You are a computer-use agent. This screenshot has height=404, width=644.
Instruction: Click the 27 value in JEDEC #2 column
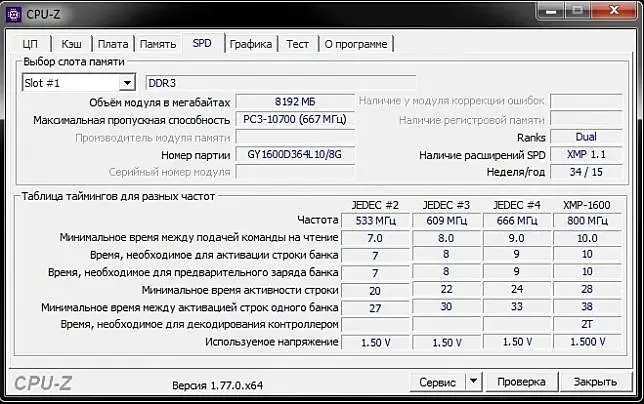click(375, 308)
